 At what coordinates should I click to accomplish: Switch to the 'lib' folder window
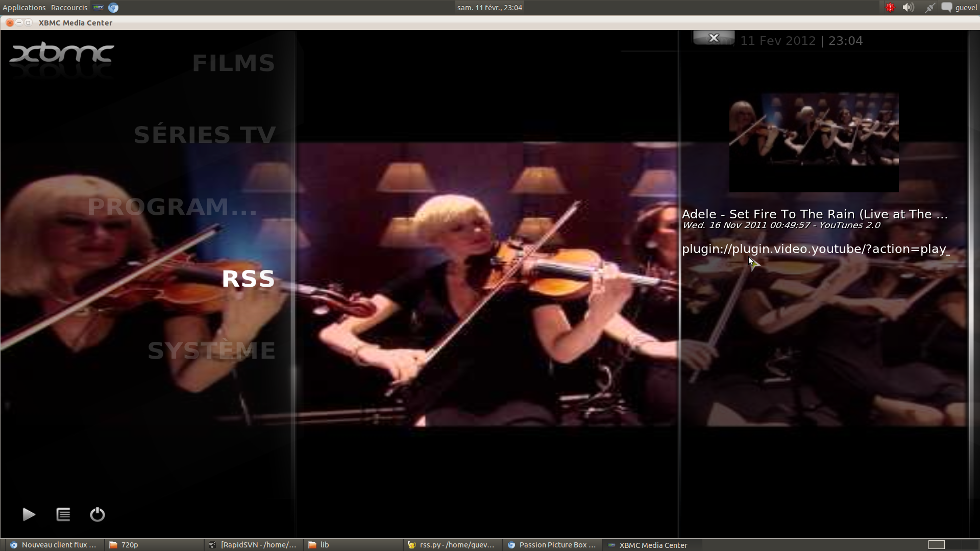tap(353, 545)
